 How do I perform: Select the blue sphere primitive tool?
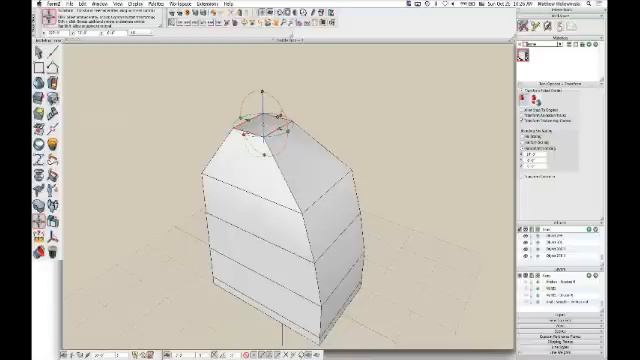(39, 83)
